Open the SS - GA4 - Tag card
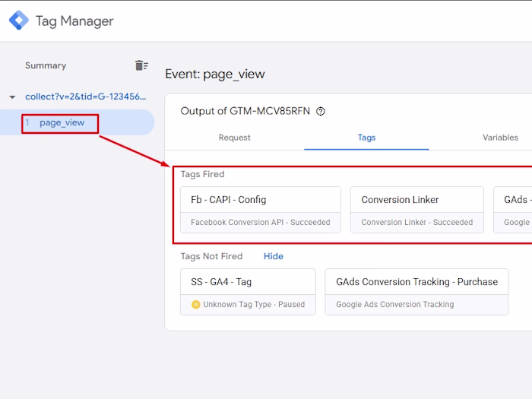Screen dimensions: 532x399 pos(248,292)
